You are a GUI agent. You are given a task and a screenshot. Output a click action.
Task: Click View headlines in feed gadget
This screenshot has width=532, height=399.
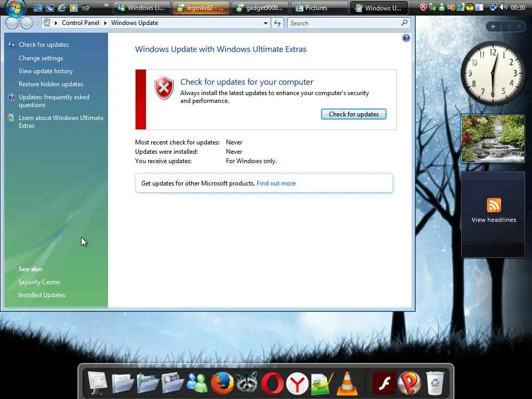point(494,220)
